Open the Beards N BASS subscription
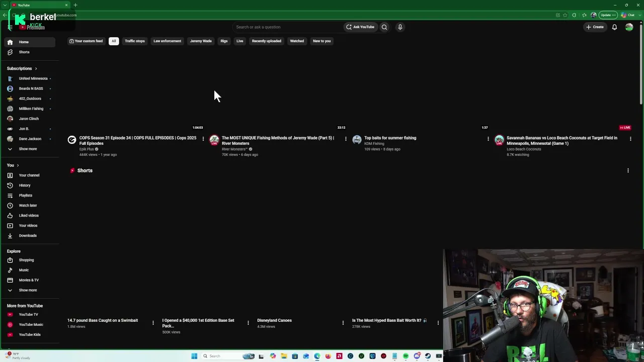The image size is (644, 362). [30, 89]
